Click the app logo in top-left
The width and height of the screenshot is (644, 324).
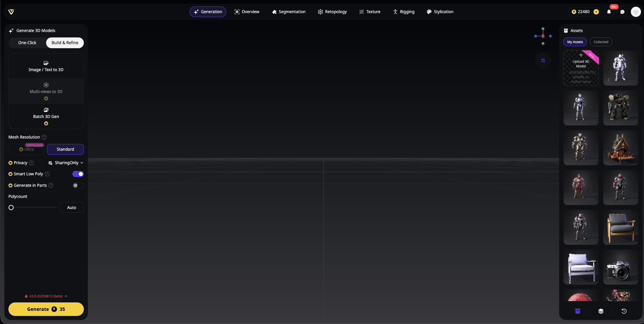pos(11,12)
